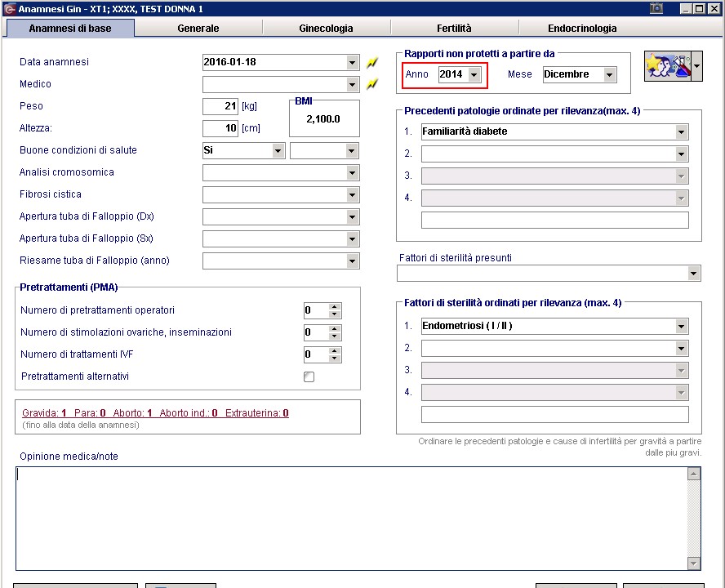
Task: Open the Endocrinologia tab
Action: 582,29
